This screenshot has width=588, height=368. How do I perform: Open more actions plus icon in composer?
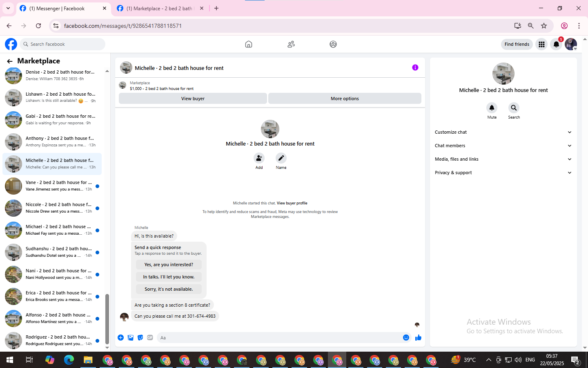tap(121, 338)
